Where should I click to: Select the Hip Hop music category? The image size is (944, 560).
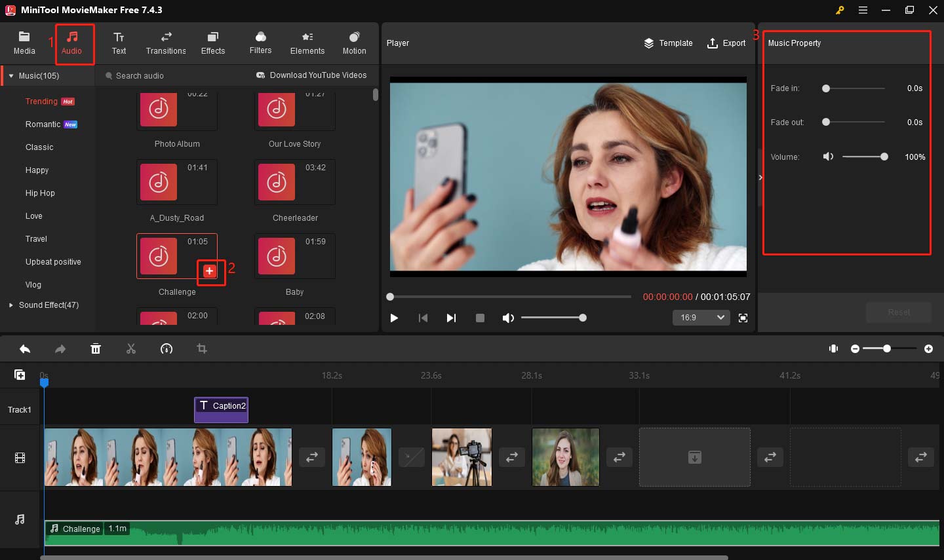[40, 193]
